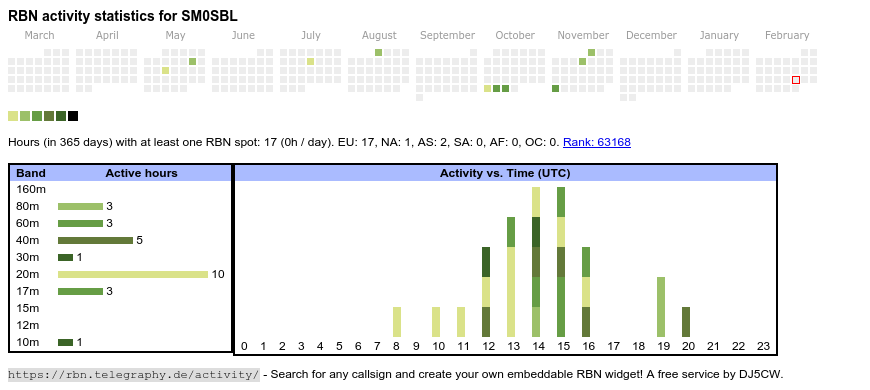Click the activity bar at hour 8

(x=397, y=322)
